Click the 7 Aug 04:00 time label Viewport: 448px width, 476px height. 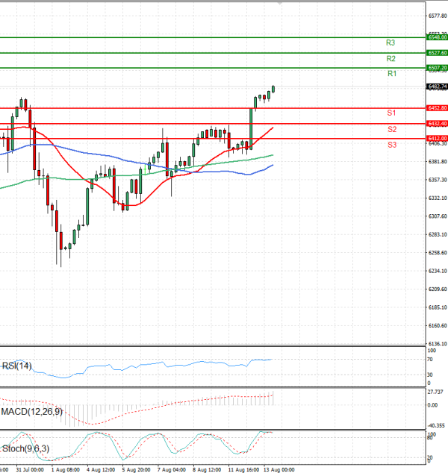coord(172,469)
